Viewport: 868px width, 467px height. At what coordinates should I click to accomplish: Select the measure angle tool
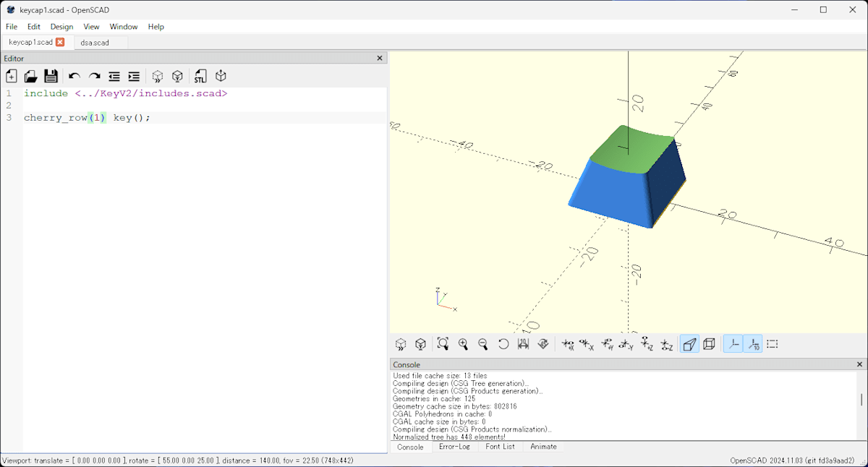click(x=543, y=344)
